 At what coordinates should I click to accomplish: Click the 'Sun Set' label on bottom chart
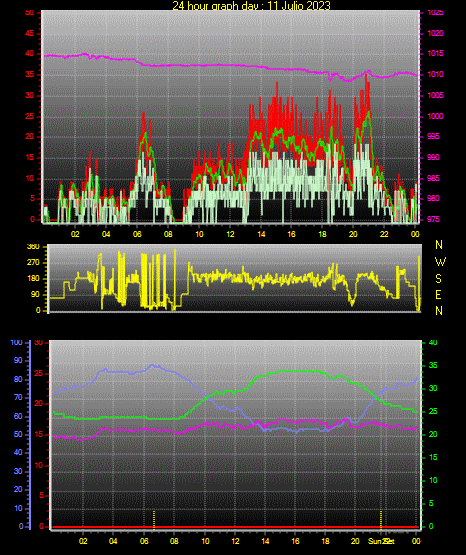tap(381, 541)
